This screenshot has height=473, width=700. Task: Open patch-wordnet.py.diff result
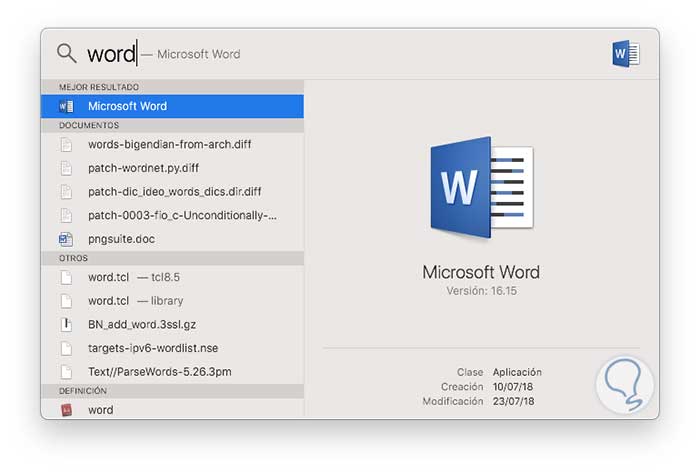click(x=172, y=168)
